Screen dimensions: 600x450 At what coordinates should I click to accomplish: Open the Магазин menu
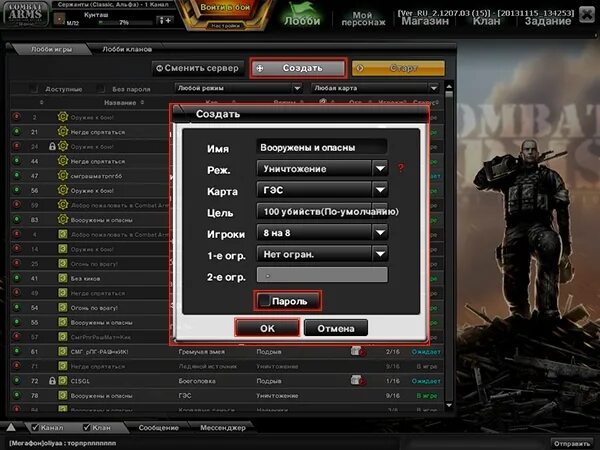[x=425, y=21]
